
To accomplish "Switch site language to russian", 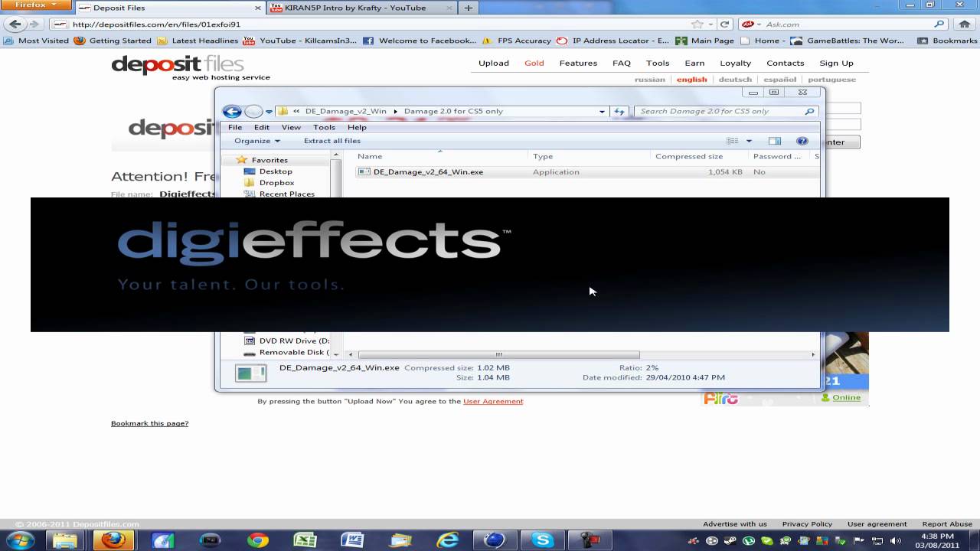I will coord(650,80).
